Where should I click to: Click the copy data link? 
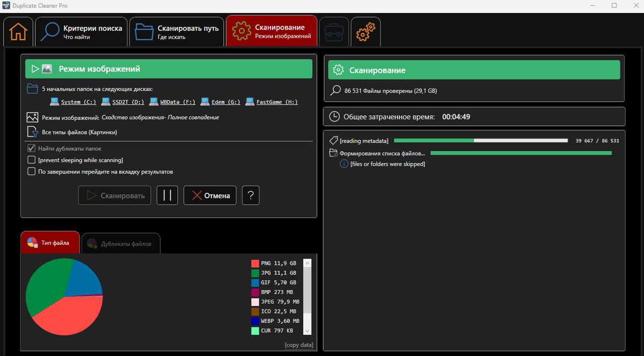click(x=299, y=345)
